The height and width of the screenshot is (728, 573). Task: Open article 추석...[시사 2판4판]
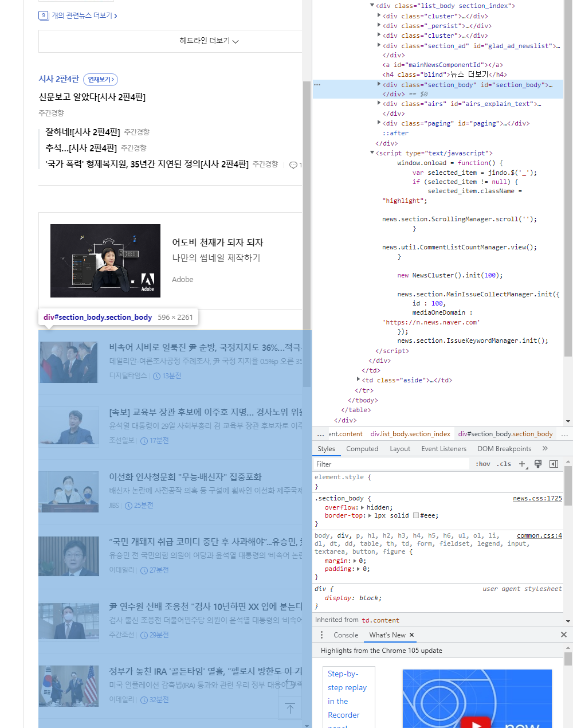coord(81,148)
